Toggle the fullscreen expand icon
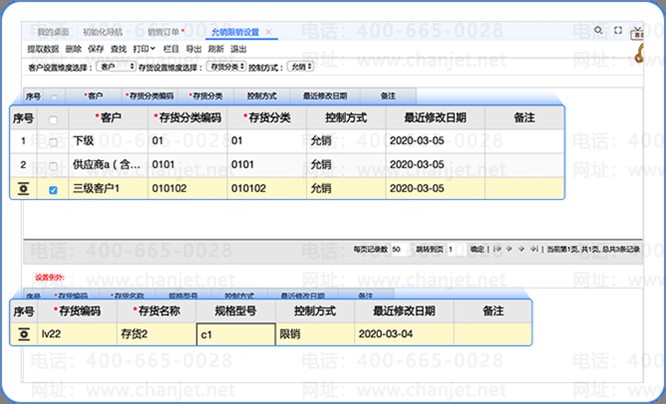The width and height of the screenshot is (666, 404). (x=618, y=30)
